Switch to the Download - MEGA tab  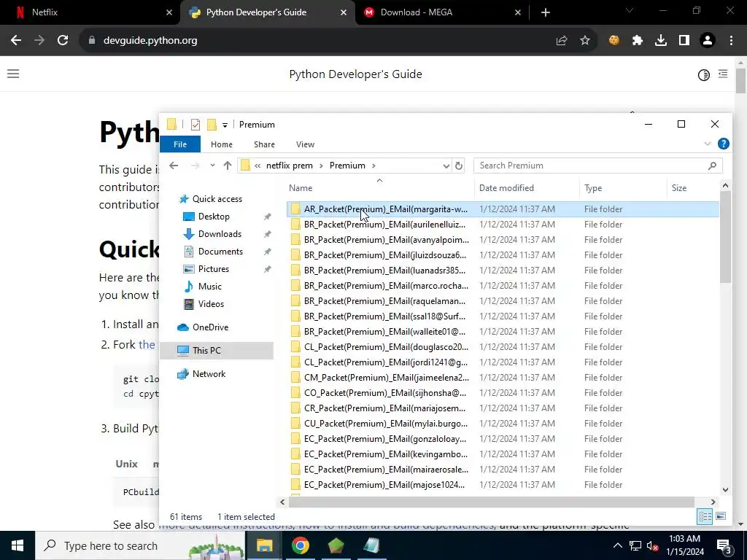click(x=438, y=12)
